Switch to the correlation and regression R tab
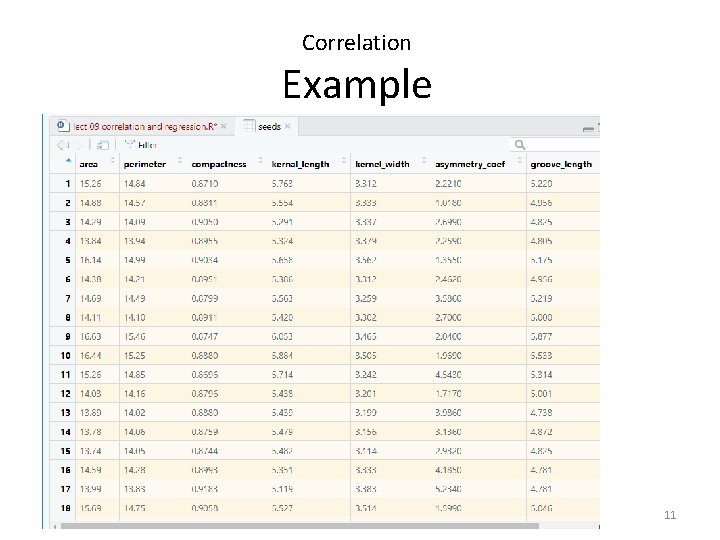720x540 pixels. click(x=140, y=127)
